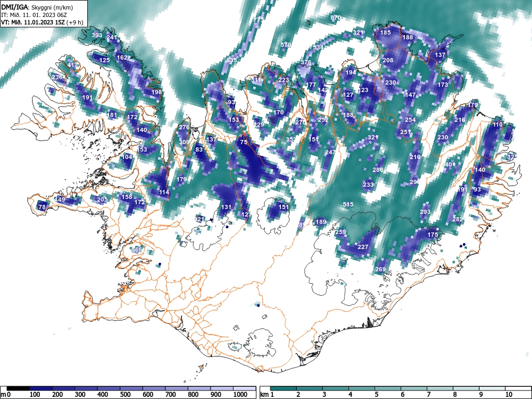This screenshot has width=532, height=399.
Task: Click the 'DMI/IGA: Skyggni (m/km)' title text
Action: [x=37, y=7]
